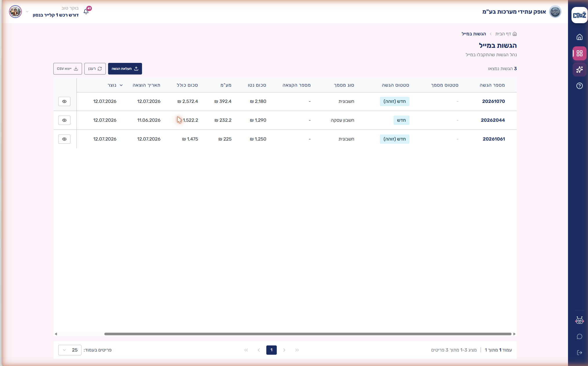Open the notifications bell
The width and height of the screenshot is (588, 366).
click(86, 11)
